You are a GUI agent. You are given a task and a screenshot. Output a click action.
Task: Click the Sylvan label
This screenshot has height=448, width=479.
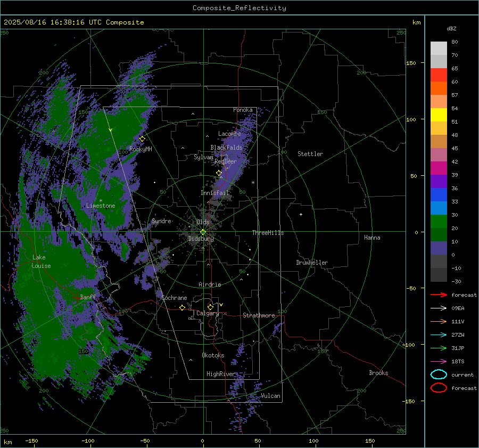[x=203, y=157]
